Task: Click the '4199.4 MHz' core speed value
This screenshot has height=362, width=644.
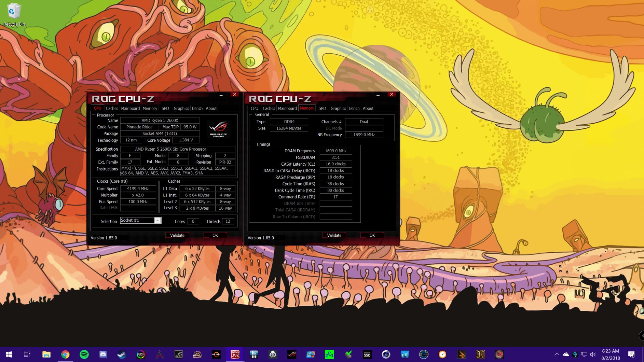Action: [138, 189]
